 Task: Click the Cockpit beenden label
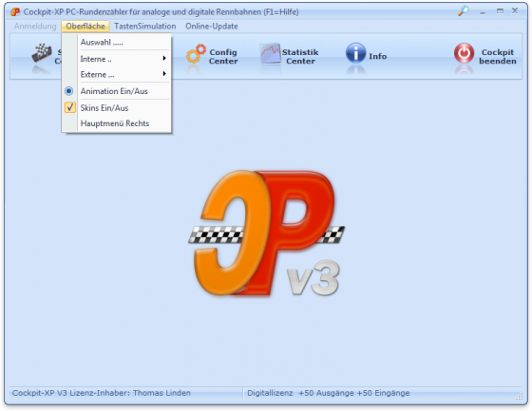[x=498, y=57]
